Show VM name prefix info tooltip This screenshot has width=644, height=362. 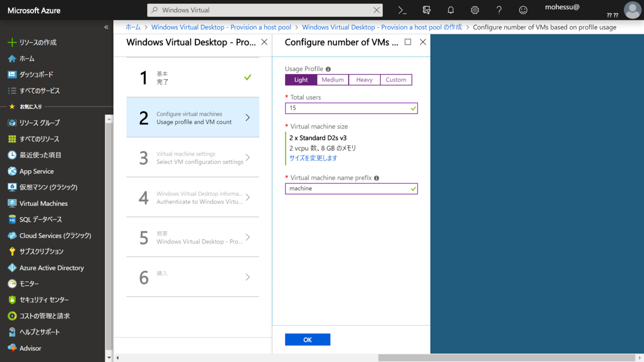pyautogui.click(x=377, y=178)
